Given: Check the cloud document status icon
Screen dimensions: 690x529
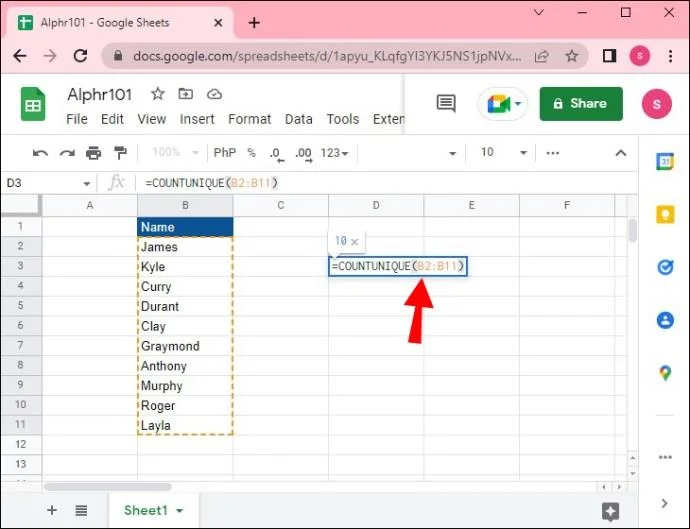Looking at the screenshot, I should point(214,94).
